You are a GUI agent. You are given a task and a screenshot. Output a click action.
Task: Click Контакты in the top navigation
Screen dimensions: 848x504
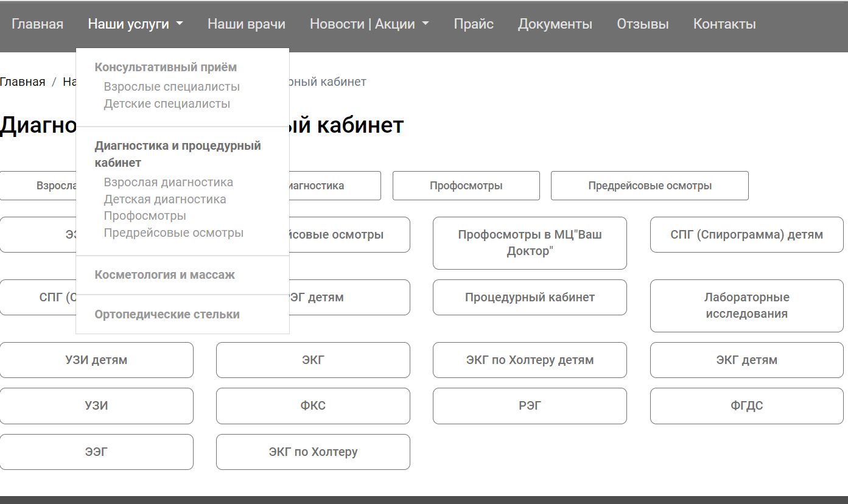point(724,24)
